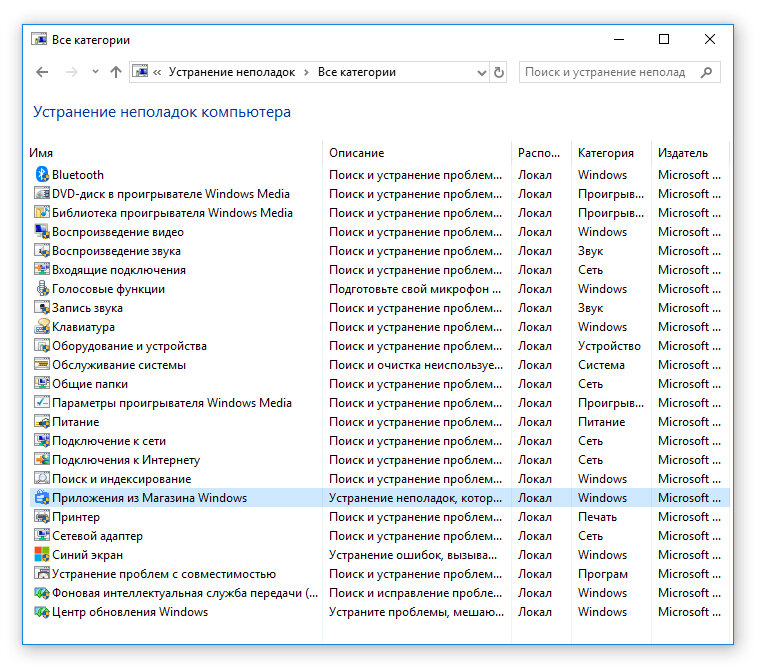Screen dimensions: 759x667
Task: Expand the arrow after Устранение неполадок breadcrumb
Action: tap(306, 73)
